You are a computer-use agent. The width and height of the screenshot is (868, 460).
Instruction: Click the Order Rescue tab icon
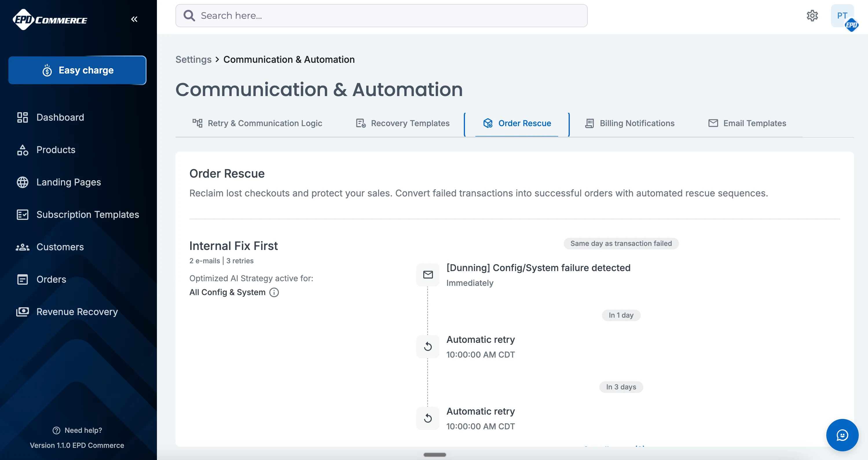pos(488,123)
